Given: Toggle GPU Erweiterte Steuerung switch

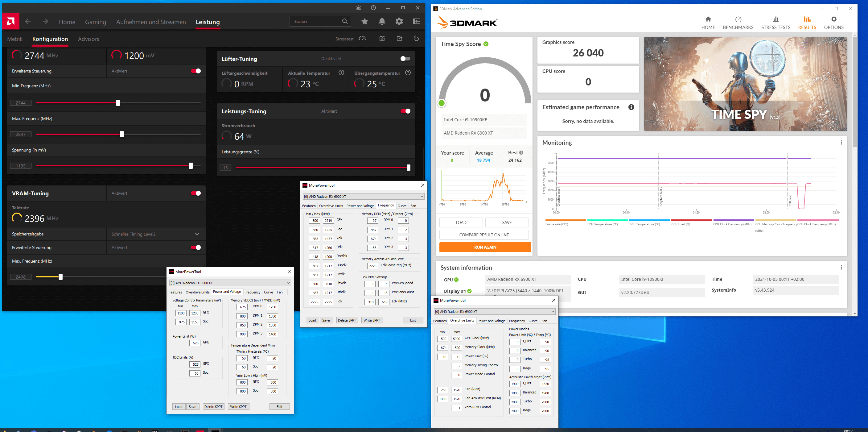Looking at the screenshot, I should [x=196, y=71].
